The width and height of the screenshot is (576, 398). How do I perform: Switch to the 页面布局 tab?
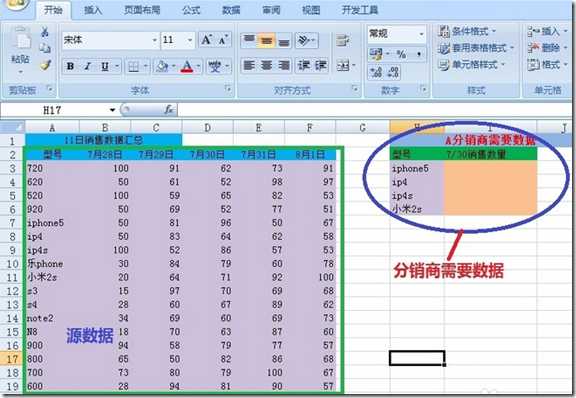[x=142, y=10]
